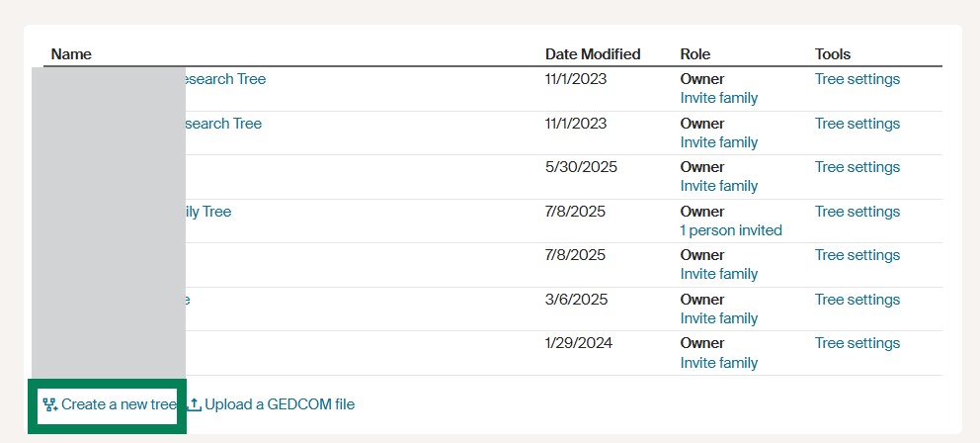Open the first Research Tree in the list
Viewport: 980px width, 443px height.
coord(225,79)
